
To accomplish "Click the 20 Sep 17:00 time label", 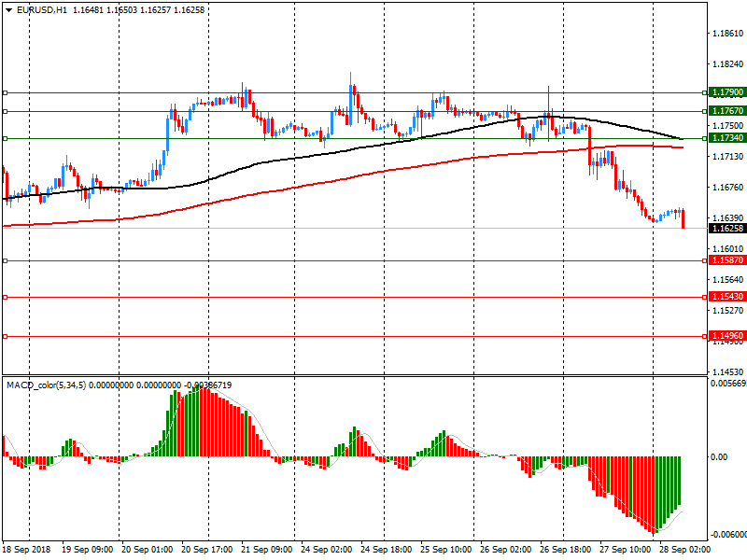I will (205, 552).
